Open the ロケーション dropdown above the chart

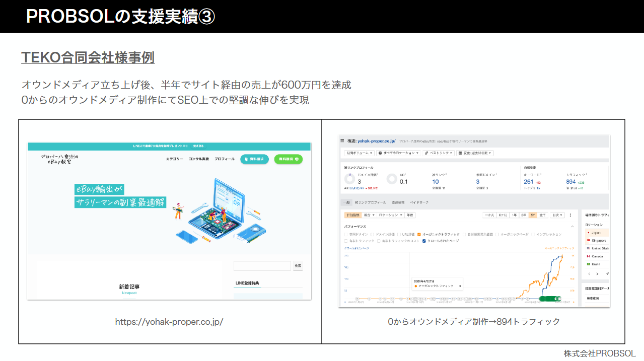click(391, 215)
